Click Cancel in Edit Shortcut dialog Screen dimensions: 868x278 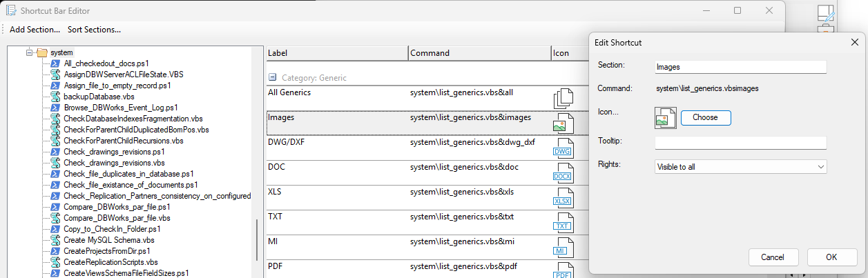773,257
